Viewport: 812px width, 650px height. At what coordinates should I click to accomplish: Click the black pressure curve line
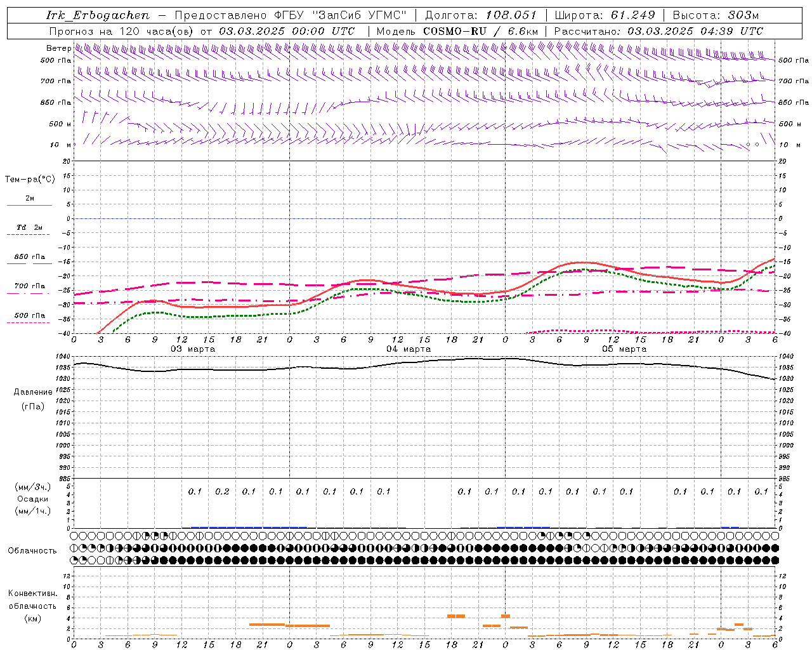[x=425, y=362]
